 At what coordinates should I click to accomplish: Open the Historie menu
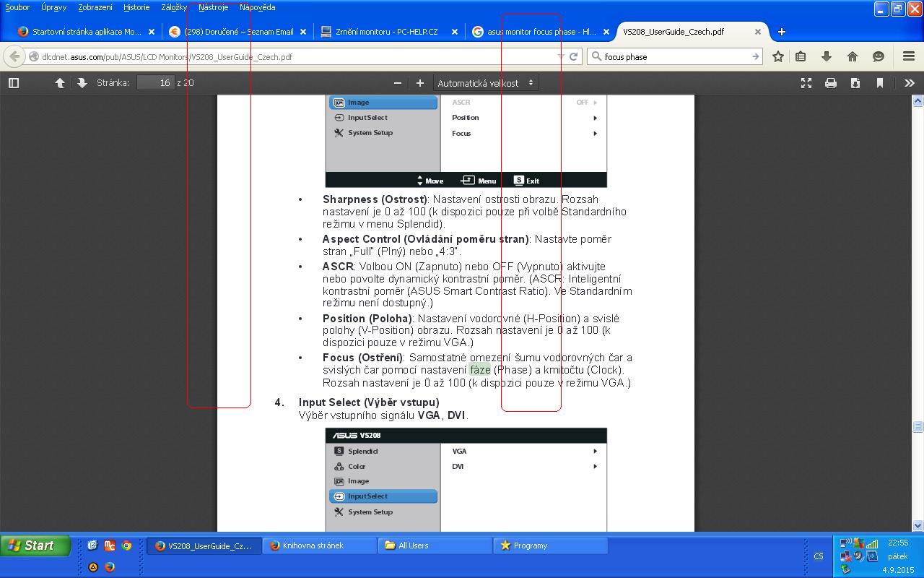pos(136,7)
